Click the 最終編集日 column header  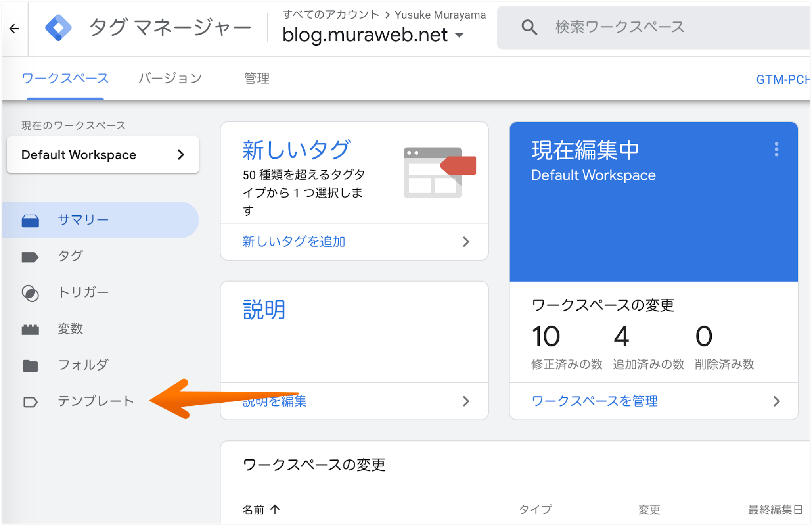tap(775, 509)
